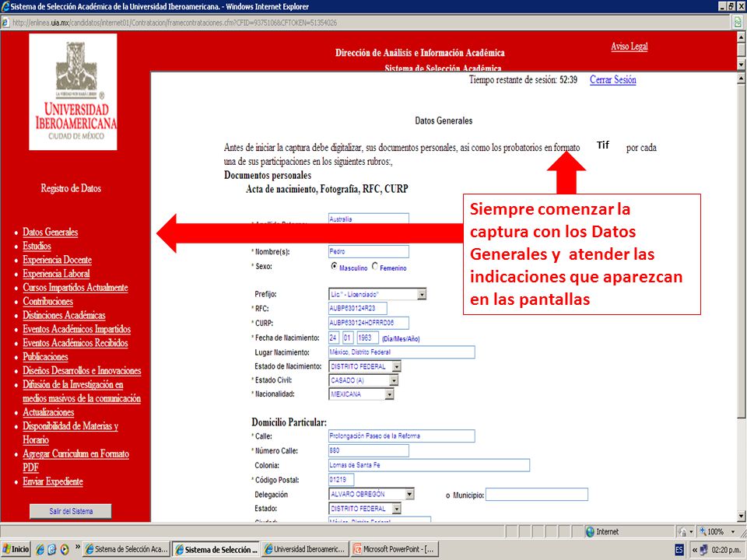
Task: Click the Número Calle field
Action: pos(369,450)
